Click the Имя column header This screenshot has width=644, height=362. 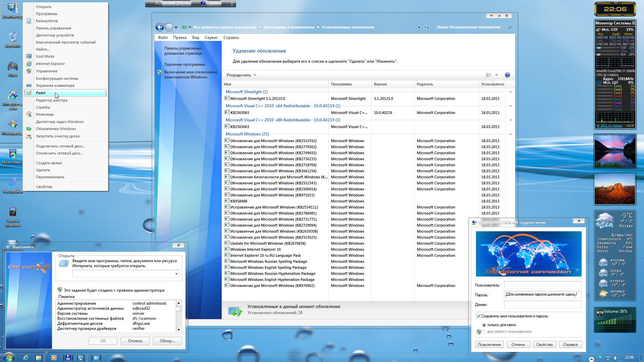(275, 84)
